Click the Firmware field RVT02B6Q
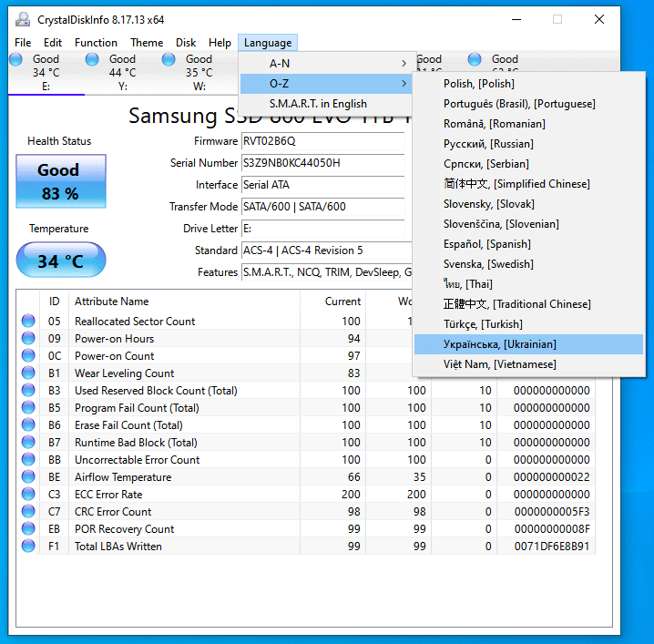 pos(323,141)
